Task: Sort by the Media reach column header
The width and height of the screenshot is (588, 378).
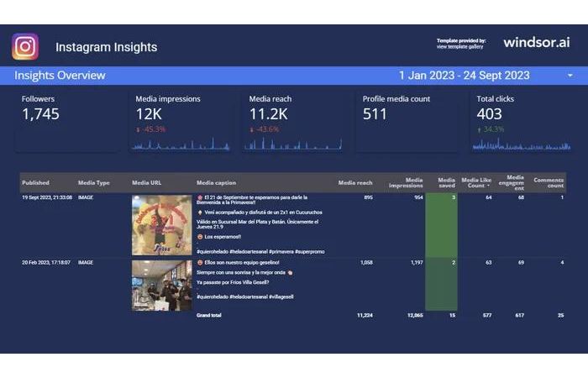Action: click(355, 182)
